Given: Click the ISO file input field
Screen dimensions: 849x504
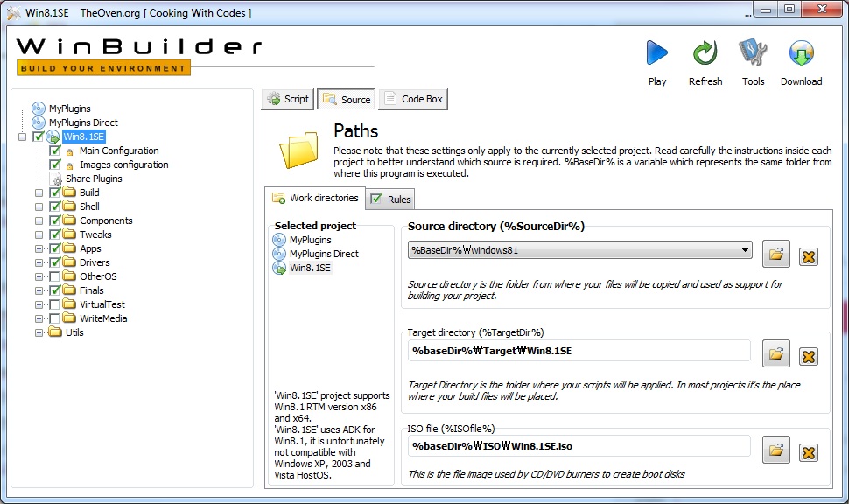Looking at the screenshot, I should [x=579, y=446].
